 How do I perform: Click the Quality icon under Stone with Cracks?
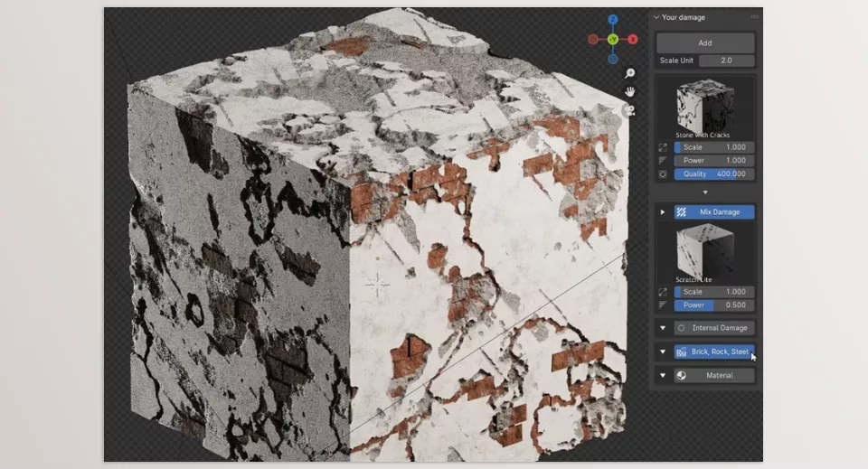[663, 174]
